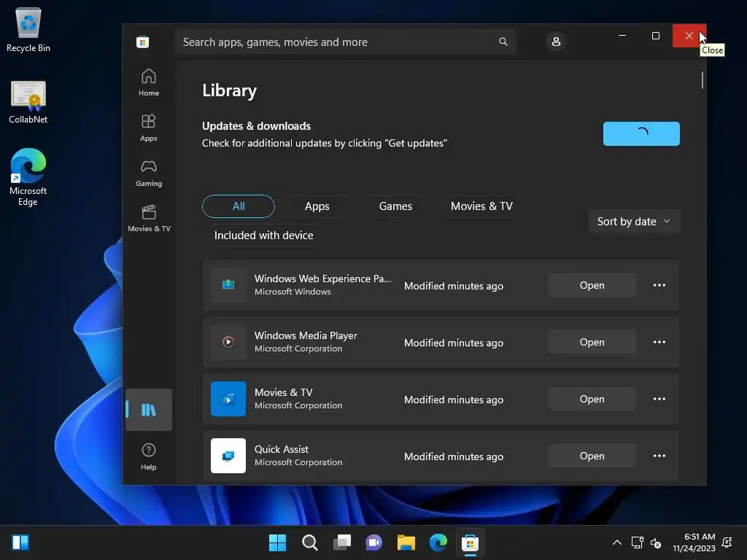Viewport: 747px width, 560px height.
Task: Expand the Sort by date dropdown
Action: point(634,222)
